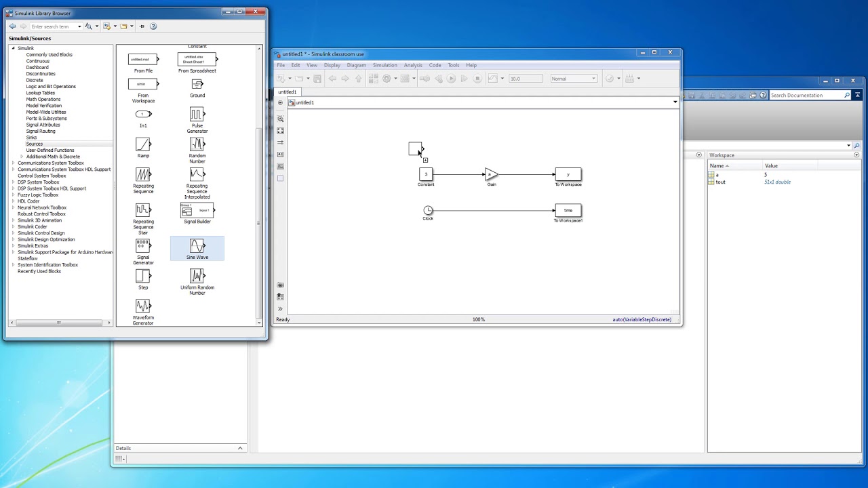Click Step Forward in the simulation toolbar
868x488 pixels.
coord(465,79)
